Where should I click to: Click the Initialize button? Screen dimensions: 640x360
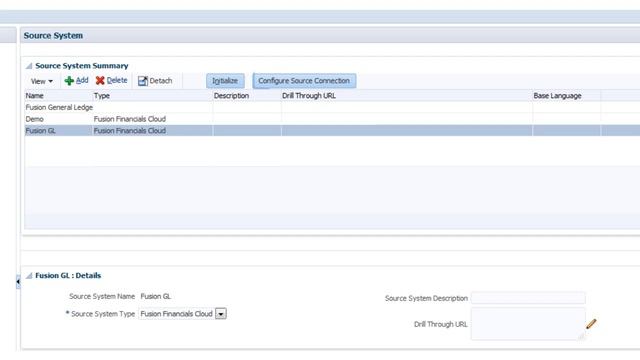pyautogui.click(x=225, y=81)
